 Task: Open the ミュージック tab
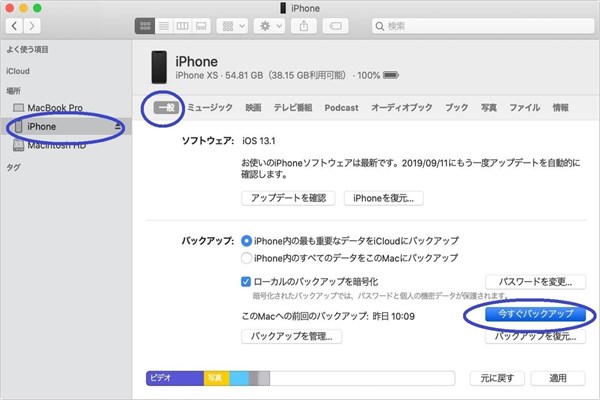click(210, 108)
